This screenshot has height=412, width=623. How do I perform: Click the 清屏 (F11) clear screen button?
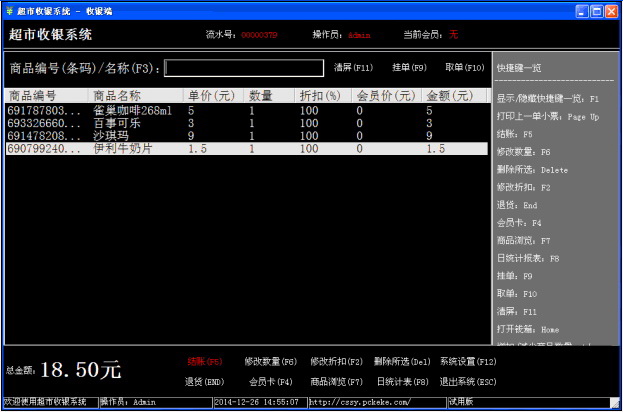pos(353,68)
